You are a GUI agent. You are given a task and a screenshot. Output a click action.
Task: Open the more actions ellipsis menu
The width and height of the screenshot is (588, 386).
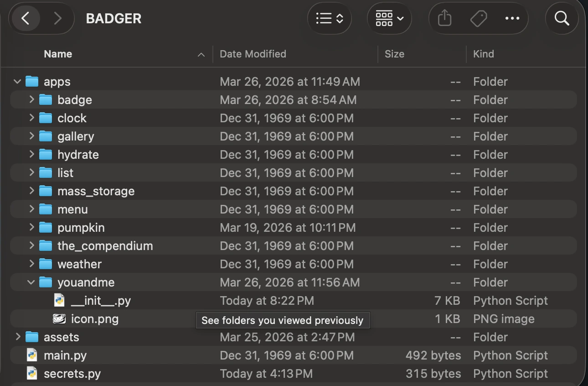512,18
